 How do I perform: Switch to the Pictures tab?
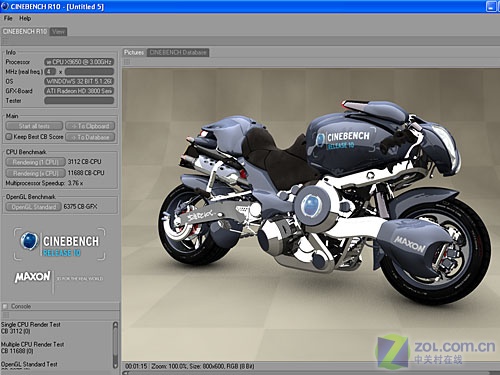134,53
